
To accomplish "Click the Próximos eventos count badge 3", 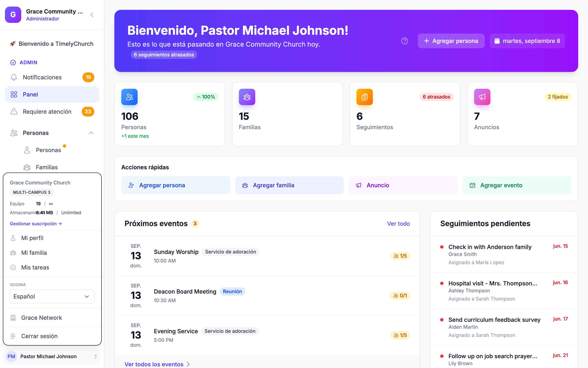I will pos(195,224).
